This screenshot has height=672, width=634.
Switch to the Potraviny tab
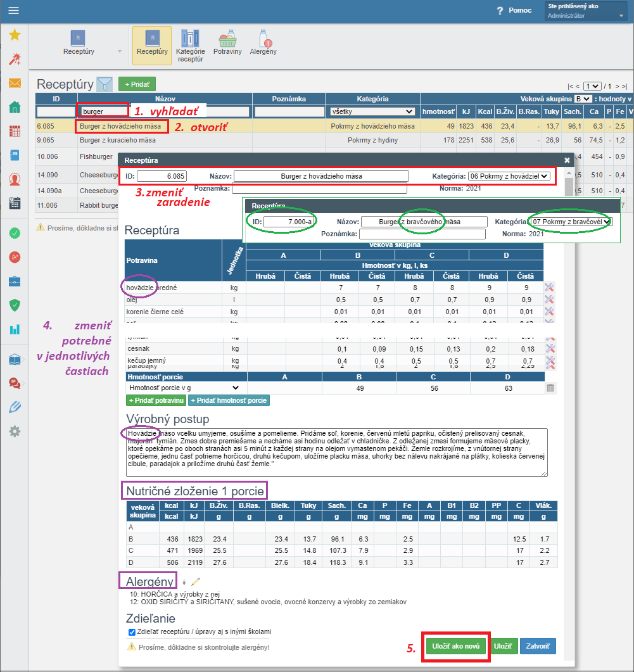[227, 43]
